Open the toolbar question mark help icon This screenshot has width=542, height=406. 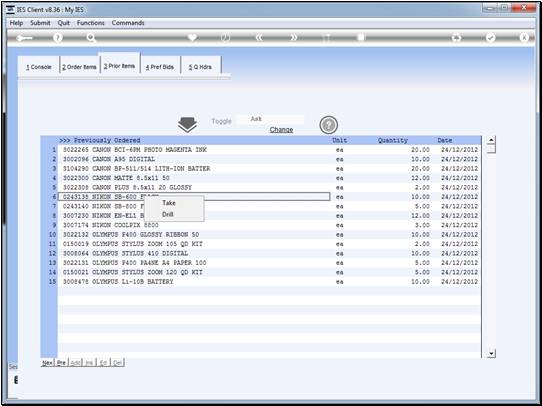tap(58, 38)
